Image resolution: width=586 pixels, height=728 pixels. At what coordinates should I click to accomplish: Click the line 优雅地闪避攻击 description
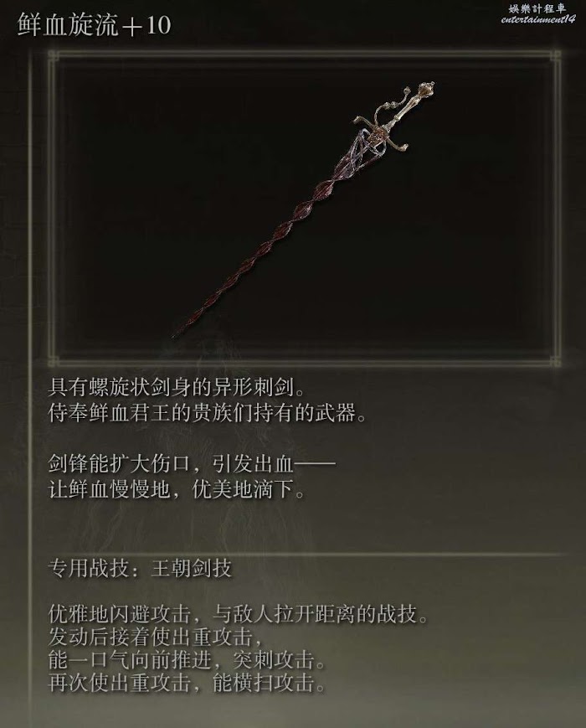pyautogui.click(x=239, y=613)
